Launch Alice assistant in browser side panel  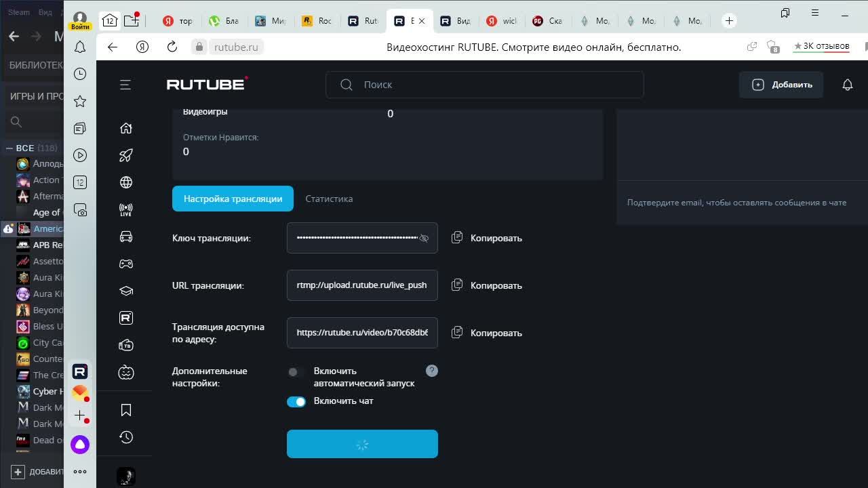(80, 445)
